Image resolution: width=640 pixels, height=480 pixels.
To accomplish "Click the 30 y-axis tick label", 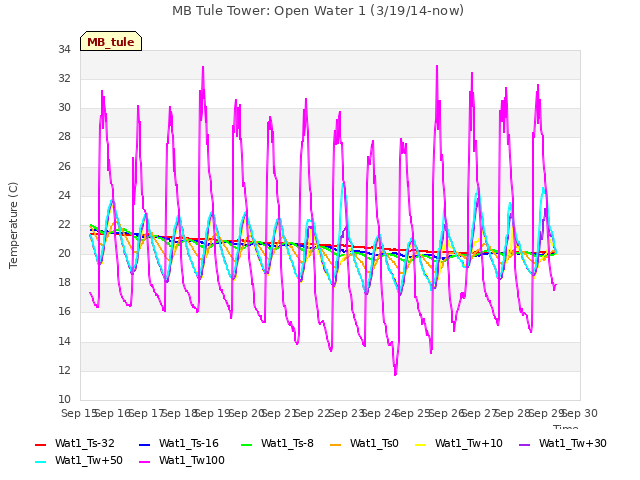I will 64,107.
